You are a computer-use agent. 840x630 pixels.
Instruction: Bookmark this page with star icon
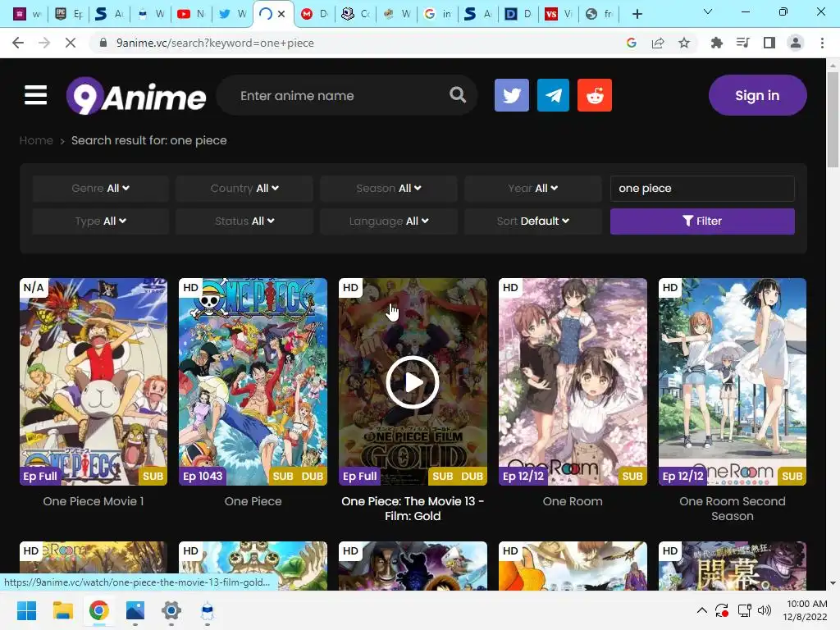coord(684,43)
